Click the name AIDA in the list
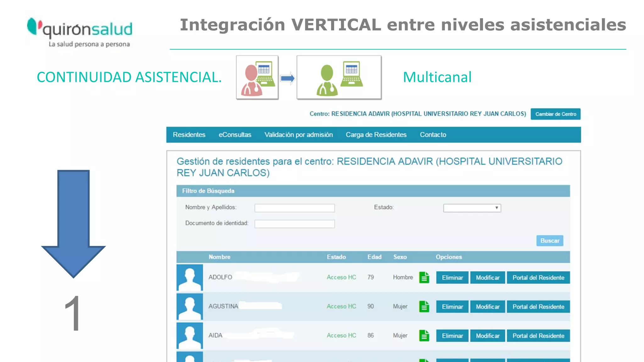The height and width of the screenshot is (362, 644). click(x=215, y=336)
